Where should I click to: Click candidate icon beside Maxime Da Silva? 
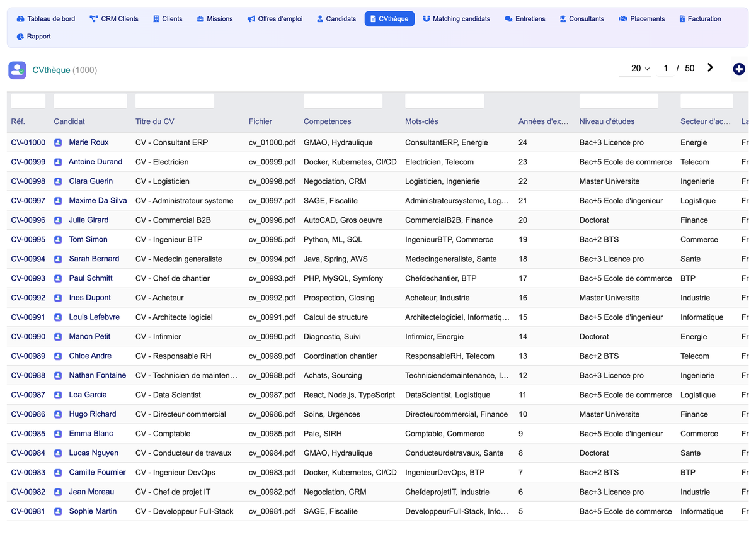[58, 201]
